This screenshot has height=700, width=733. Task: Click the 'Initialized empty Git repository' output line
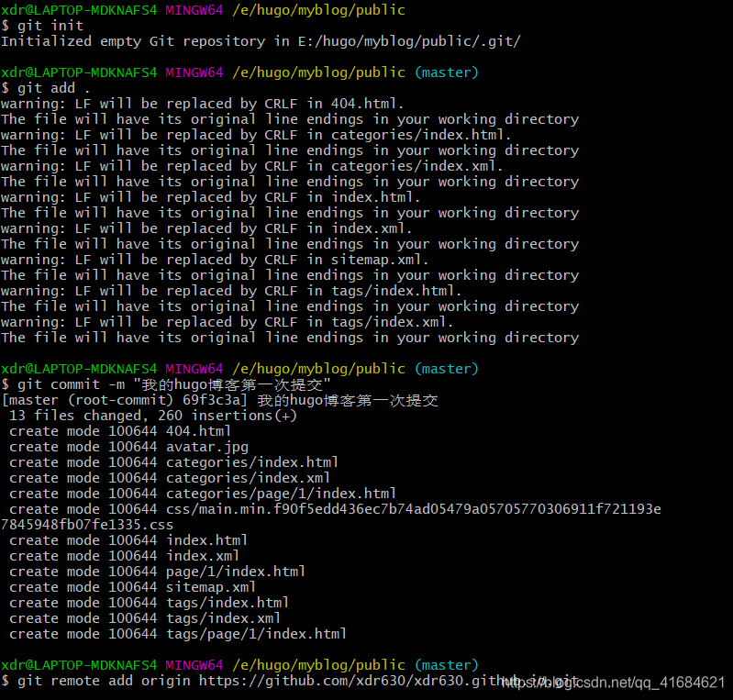pos(261,41)
